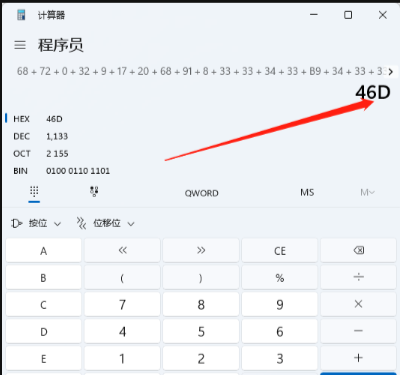Click the right shift >> key

point(201,250)
